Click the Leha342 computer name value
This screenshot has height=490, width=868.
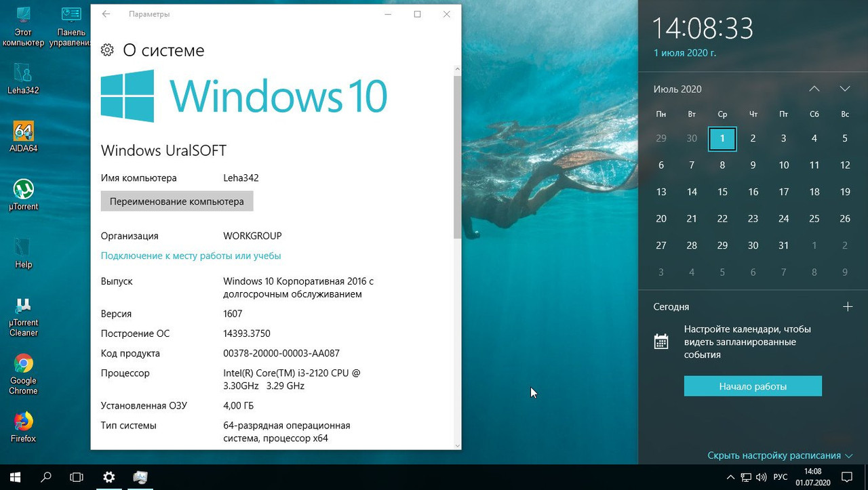241,178
